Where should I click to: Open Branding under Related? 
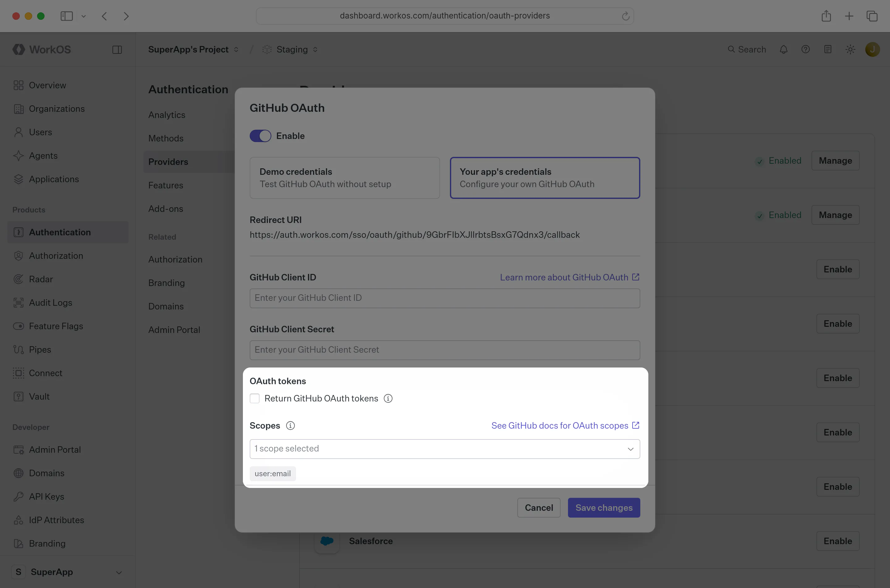166,283
